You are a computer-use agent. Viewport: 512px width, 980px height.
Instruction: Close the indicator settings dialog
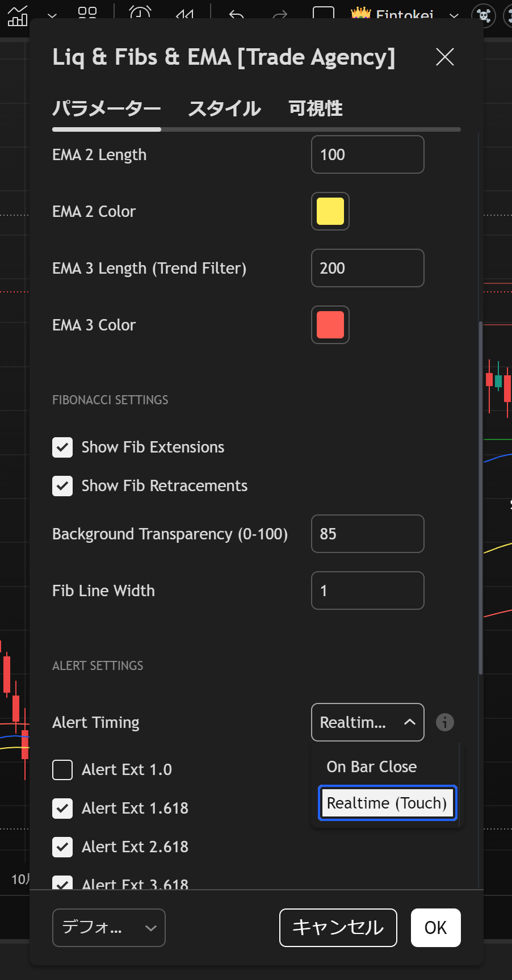[444, 57]
